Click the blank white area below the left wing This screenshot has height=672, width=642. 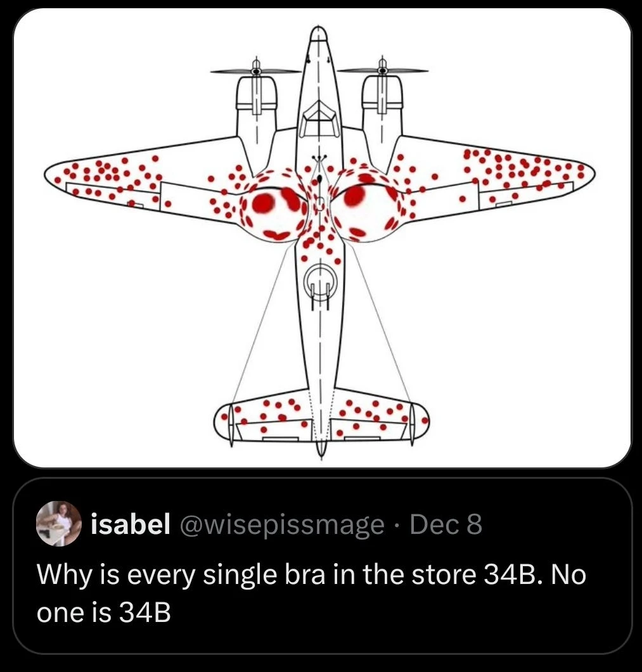pyautogui.click(x=127, y=317)
